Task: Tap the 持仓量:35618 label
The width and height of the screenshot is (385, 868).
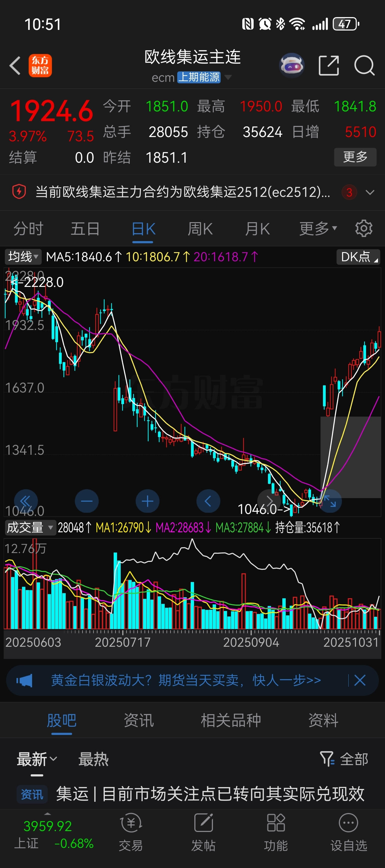Action: pos(307,527)
